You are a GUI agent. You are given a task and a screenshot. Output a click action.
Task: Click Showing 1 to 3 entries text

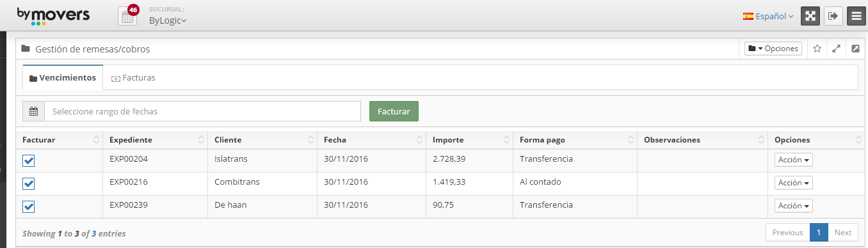(x=74, y=233)
